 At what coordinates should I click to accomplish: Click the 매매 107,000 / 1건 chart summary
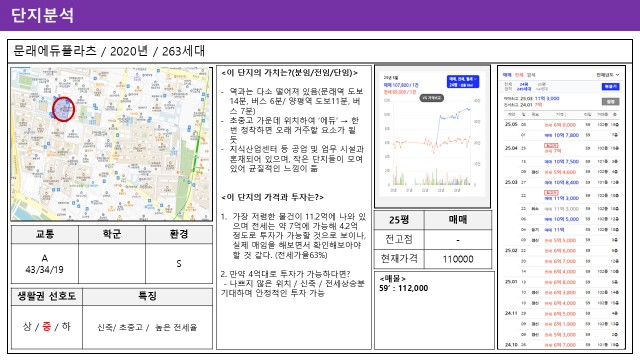pos(400,85)
